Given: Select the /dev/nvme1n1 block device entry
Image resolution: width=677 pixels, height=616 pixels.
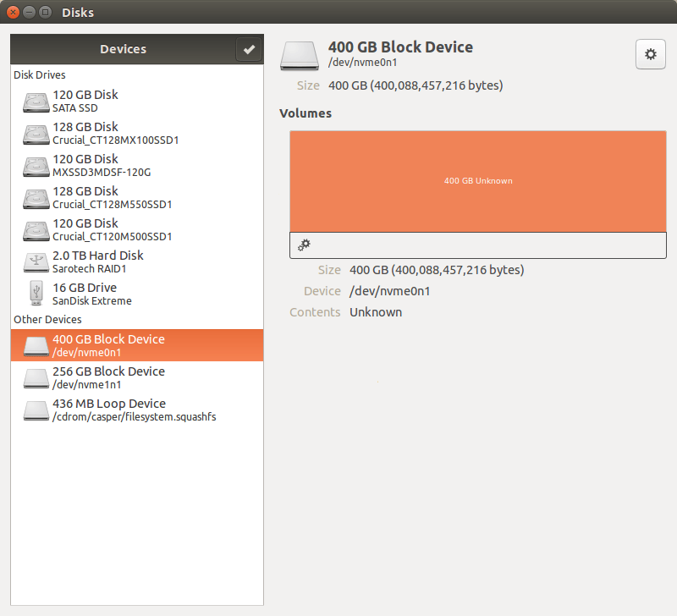Looking at the screenshot, I should pyautogui.click(x=108, y=377).
